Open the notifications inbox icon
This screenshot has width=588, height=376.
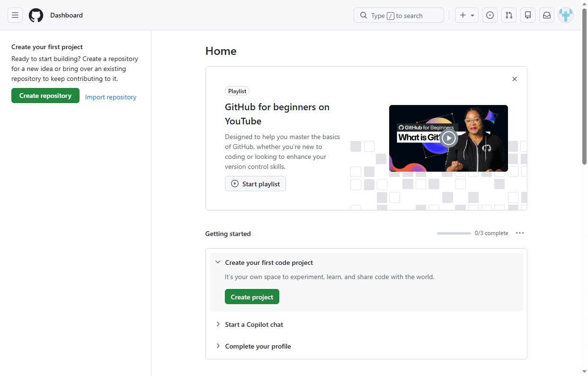[x=547, y=15]
